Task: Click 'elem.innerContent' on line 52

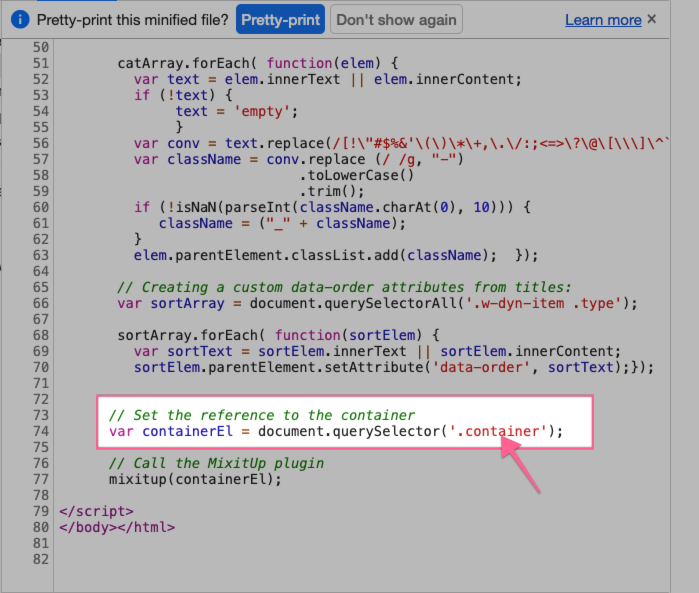Action: click(447, 79)
